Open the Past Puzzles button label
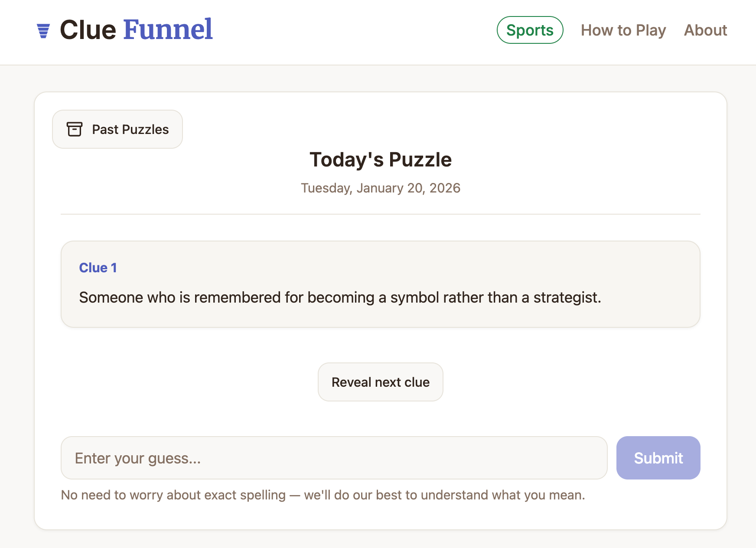This screenshot has width=756, height=548. point(130,129)
